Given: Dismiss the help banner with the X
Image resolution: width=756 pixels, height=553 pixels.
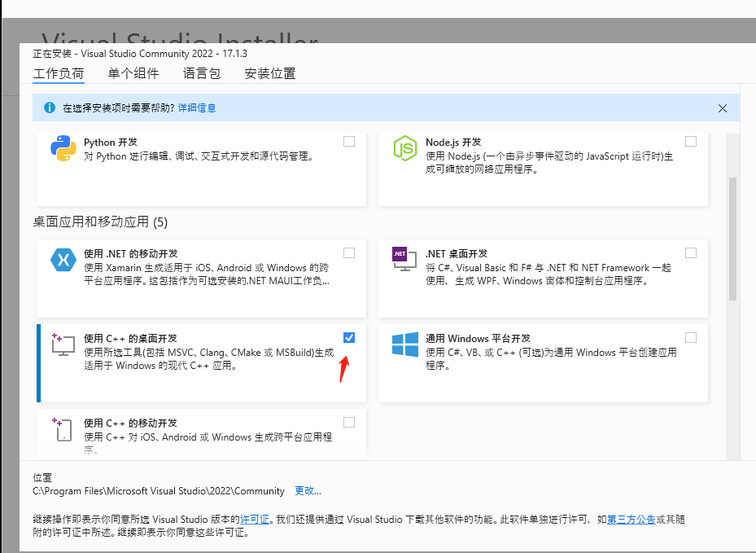Looking at the screenshot, I should click(x=723, y=108).
